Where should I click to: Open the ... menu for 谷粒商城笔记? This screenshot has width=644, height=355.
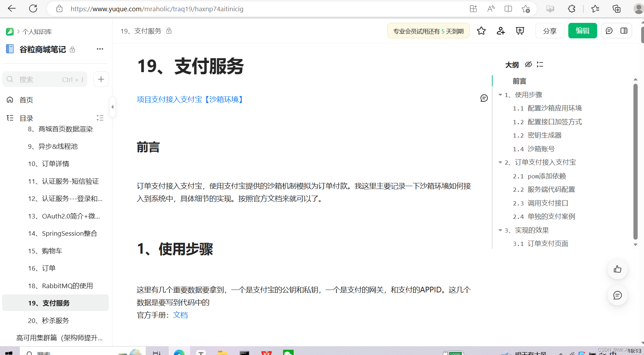tap(100, 49)
